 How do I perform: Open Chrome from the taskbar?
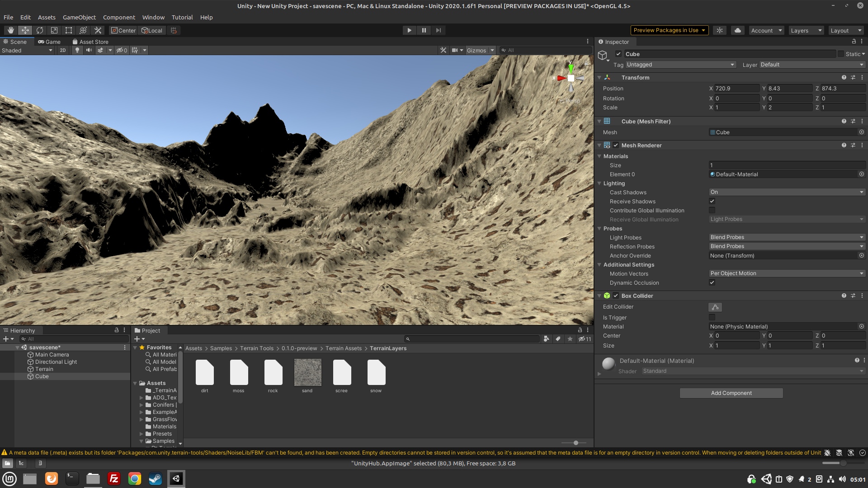tap(135, 479)
